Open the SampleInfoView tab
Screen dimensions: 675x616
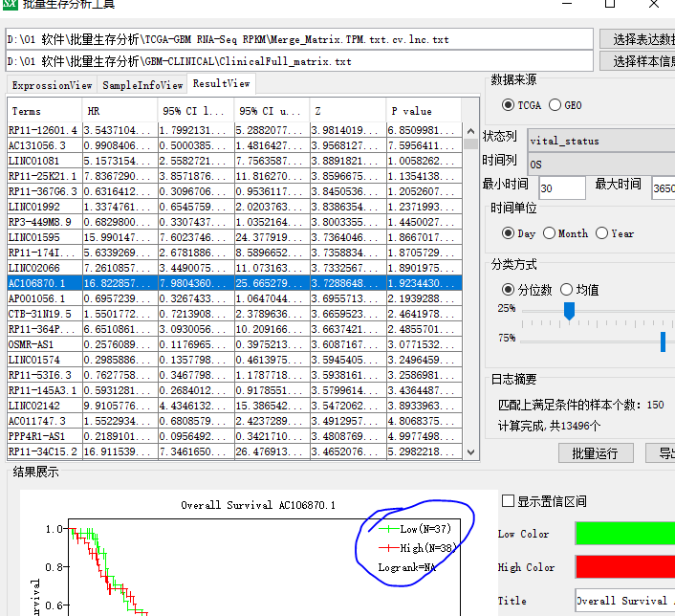coord(142,85)
